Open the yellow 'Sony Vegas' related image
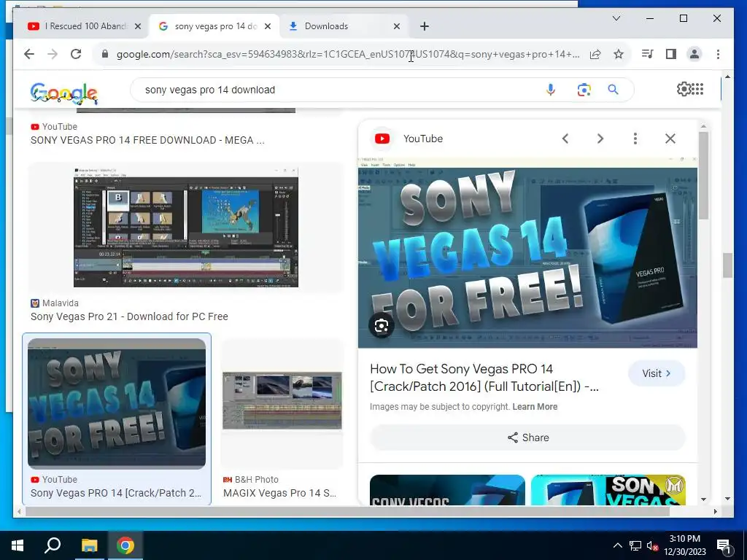 point(608,490)
